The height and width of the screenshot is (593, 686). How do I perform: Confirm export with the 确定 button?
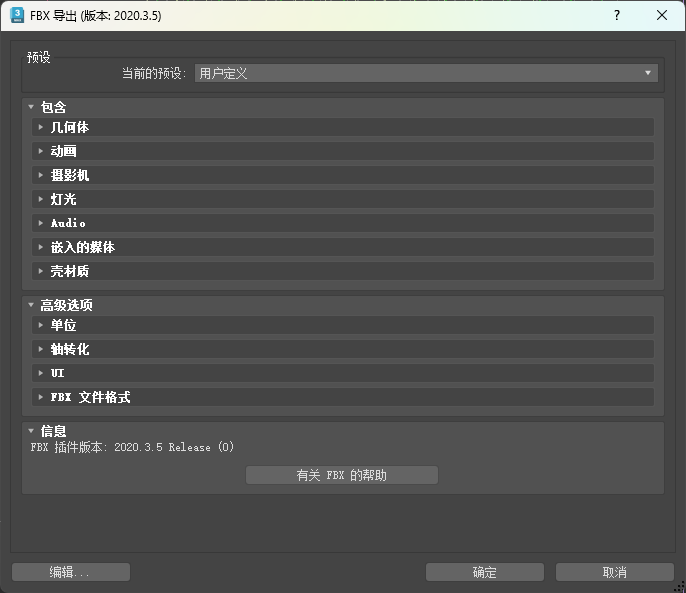click(x=485, y=572)
